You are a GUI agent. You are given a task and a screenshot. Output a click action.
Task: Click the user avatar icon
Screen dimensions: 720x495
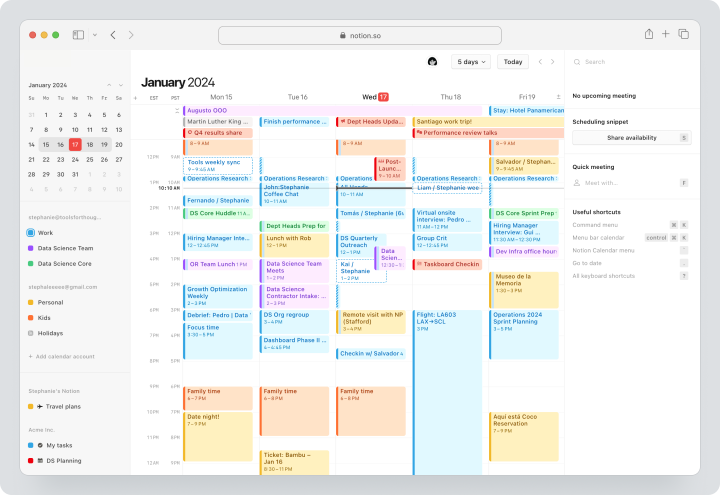click(x=432, y=62)
